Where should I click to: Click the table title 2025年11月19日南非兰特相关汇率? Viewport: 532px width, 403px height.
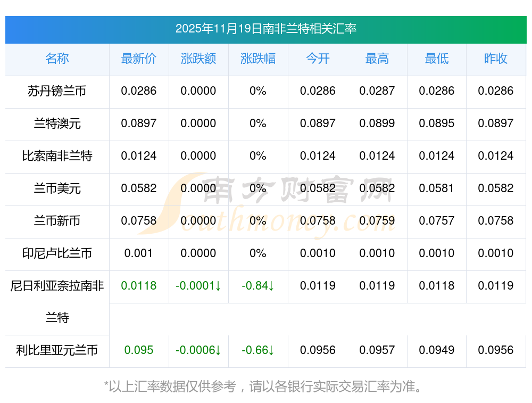click(265, 29)
